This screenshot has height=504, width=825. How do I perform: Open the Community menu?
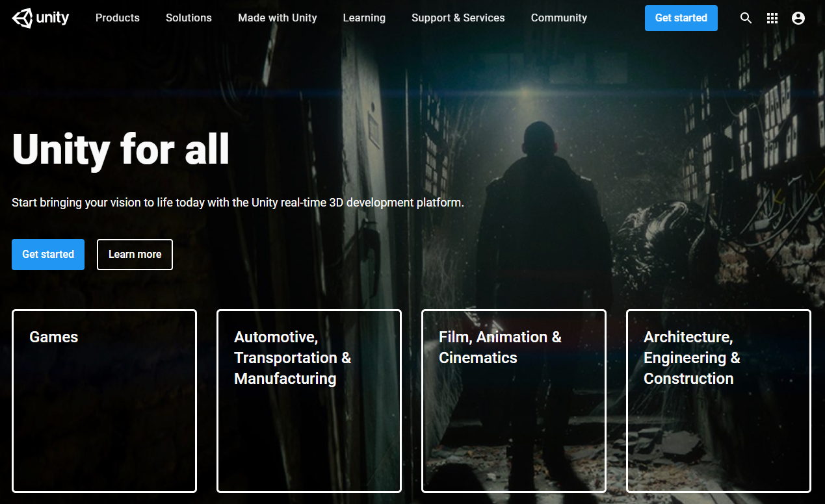559,18
